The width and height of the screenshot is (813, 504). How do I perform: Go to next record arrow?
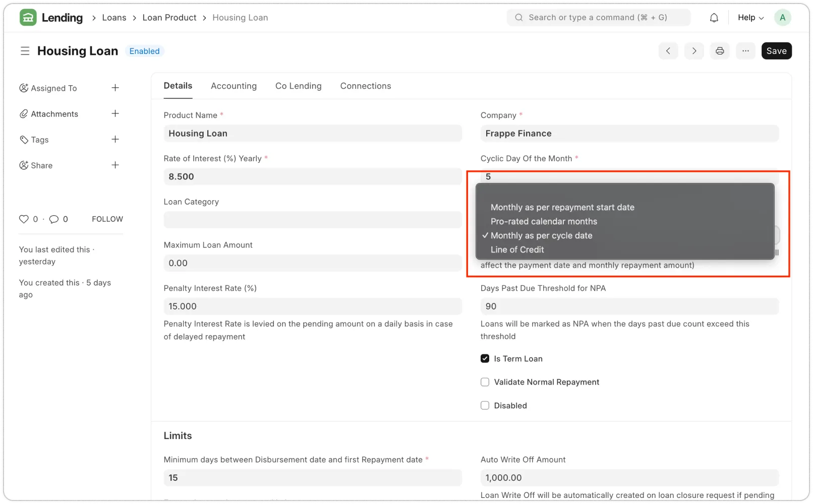pyautogui.click(x=694, y=51)
